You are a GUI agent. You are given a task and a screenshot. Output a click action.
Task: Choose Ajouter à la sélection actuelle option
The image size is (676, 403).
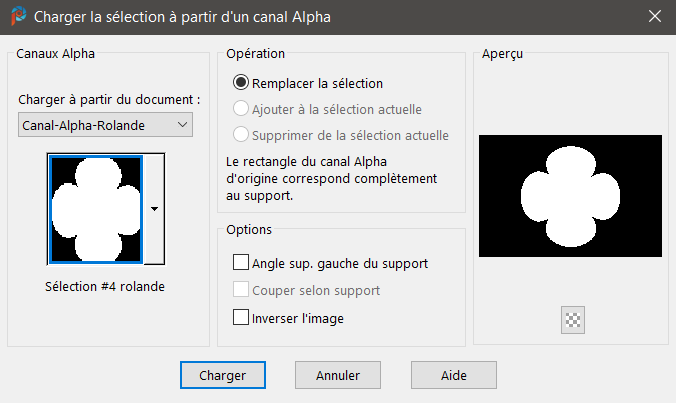(x=240, y=109)
